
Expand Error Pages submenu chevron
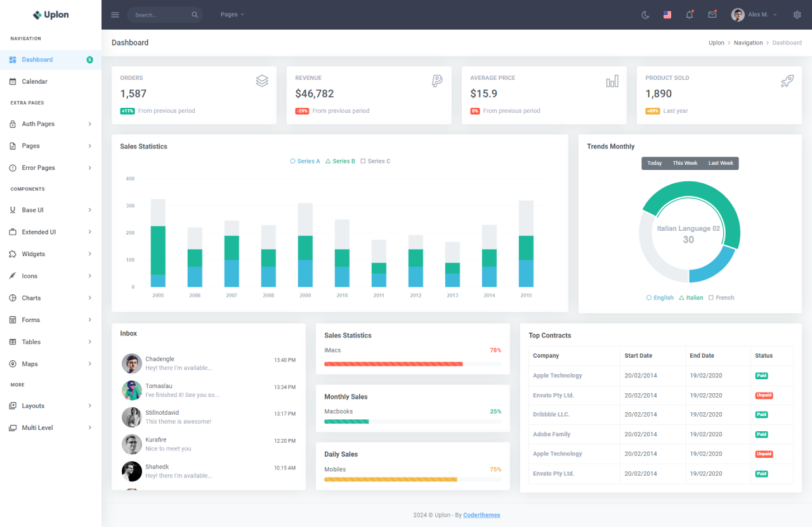point(90,168)
